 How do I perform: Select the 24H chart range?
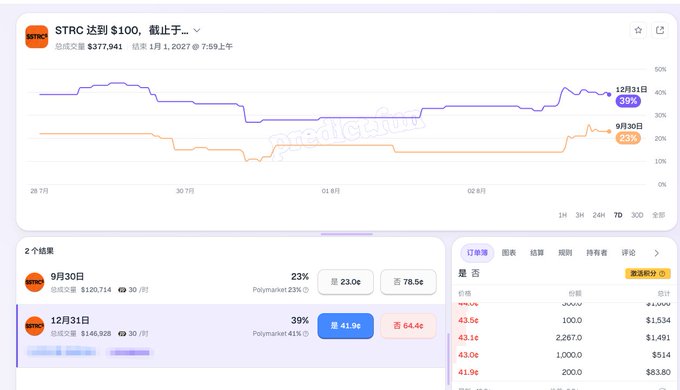pyautogui.click(x=598, y=215)
